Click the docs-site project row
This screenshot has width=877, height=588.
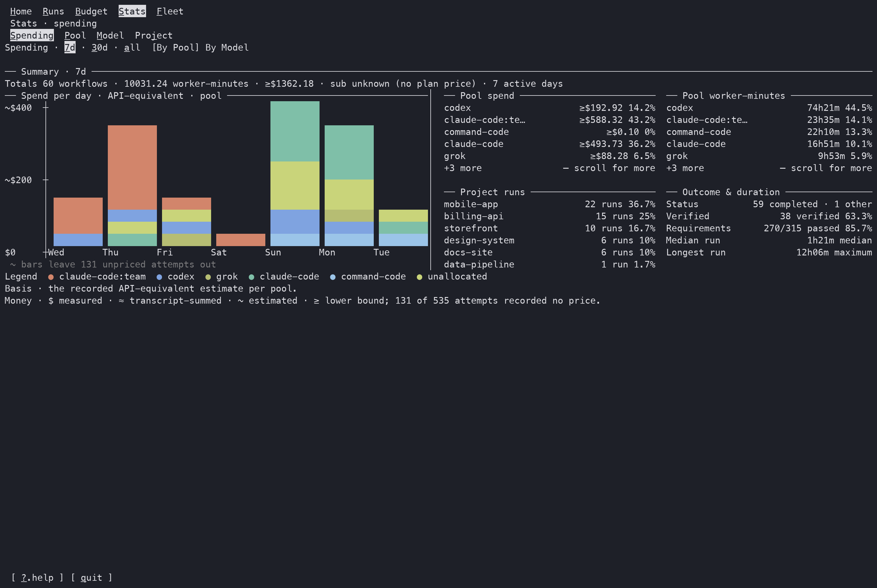[x=550, y=252]
